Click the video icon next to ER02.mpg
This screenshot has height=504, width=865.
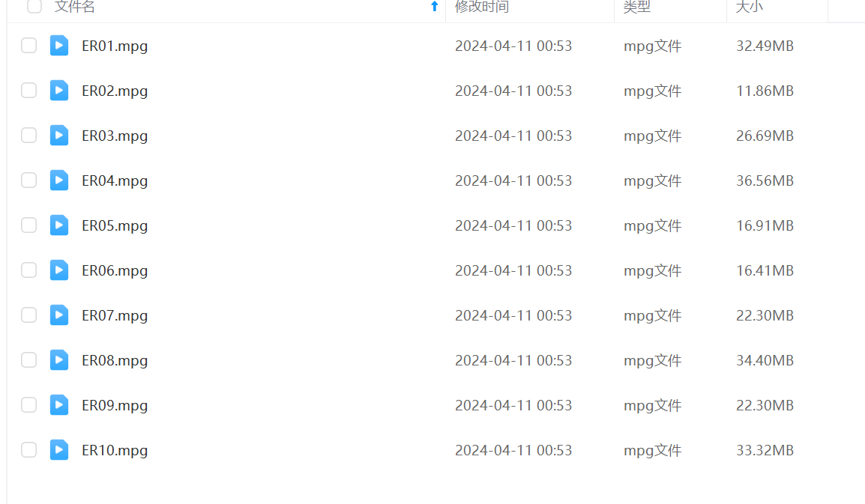coord(59,91)
